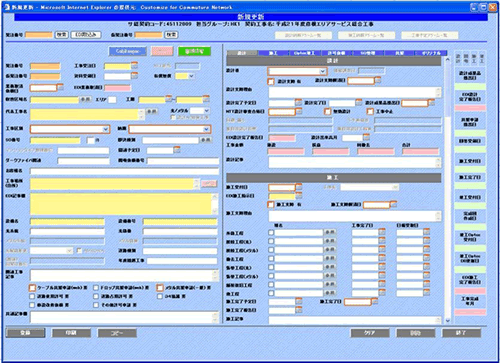The width and height of the screenshot is (500, 363).
Task: Open calendar icon beside 施工完了予定日 field
Action: (299, 301)
